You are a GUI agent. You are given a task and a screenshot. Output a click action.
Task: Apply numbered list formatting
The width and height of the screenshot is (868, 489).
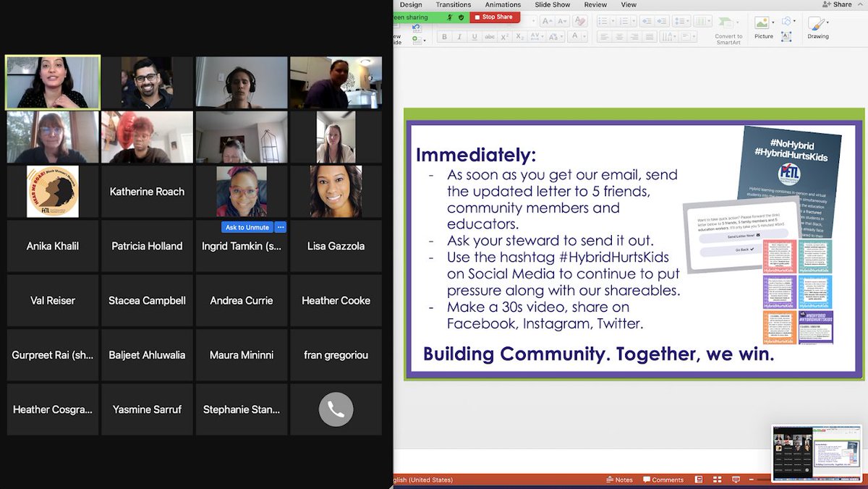pyautogui.click(x=624, y=21)
